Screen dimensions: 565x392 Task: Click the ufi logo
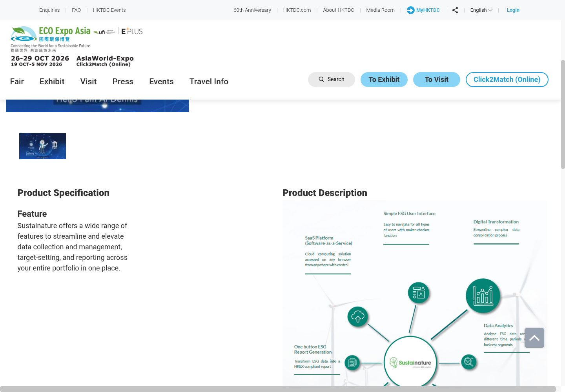coord(104,32)
